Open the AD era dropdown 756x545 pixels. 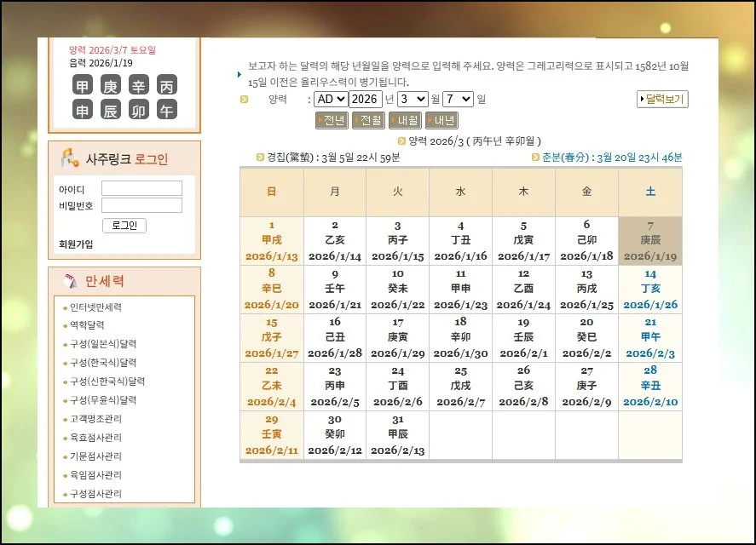pos(331,99)
